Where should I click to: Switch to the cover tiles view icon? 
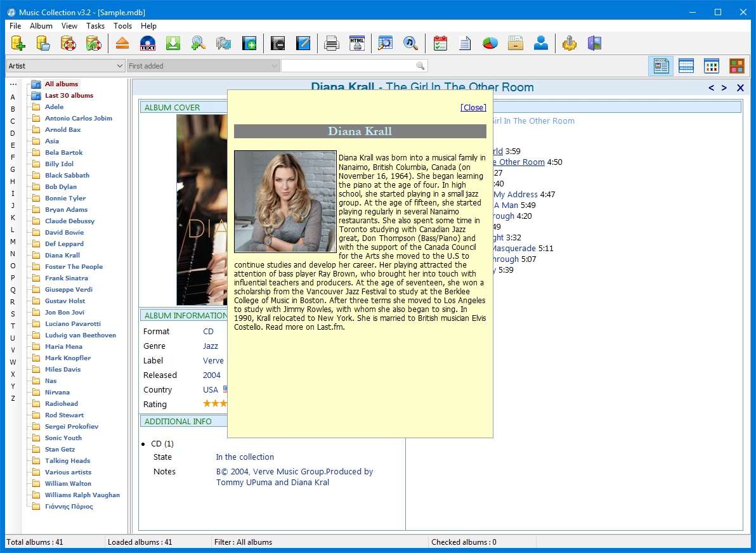coord(737,66)
